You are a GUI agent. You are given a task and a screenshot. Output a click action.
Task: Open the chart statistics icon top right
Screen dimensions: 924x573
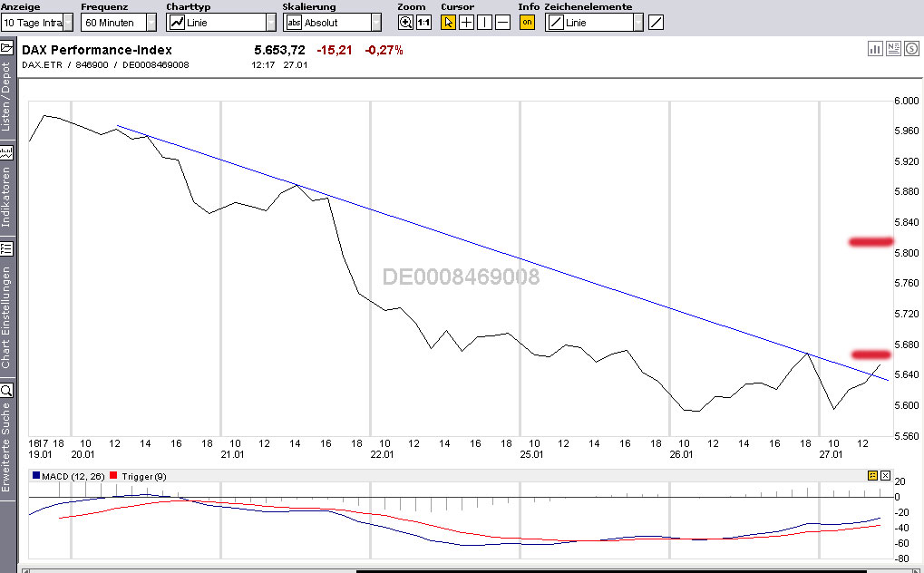pos(875,48)
